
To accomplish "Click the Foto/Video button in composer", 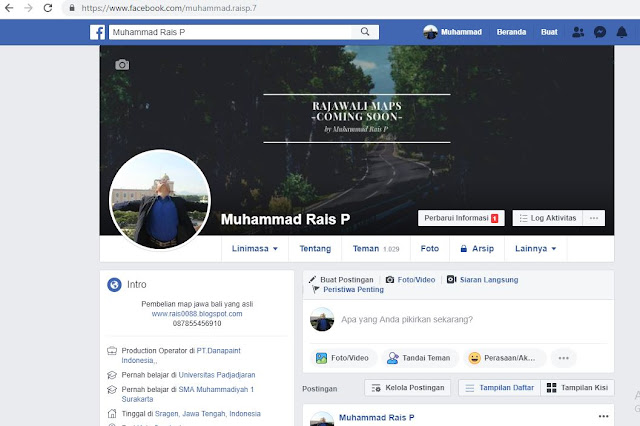I will [342, 358].
